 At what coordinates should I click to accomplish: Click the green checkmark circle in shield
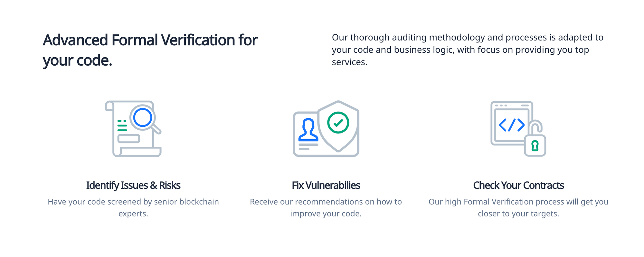338,123
